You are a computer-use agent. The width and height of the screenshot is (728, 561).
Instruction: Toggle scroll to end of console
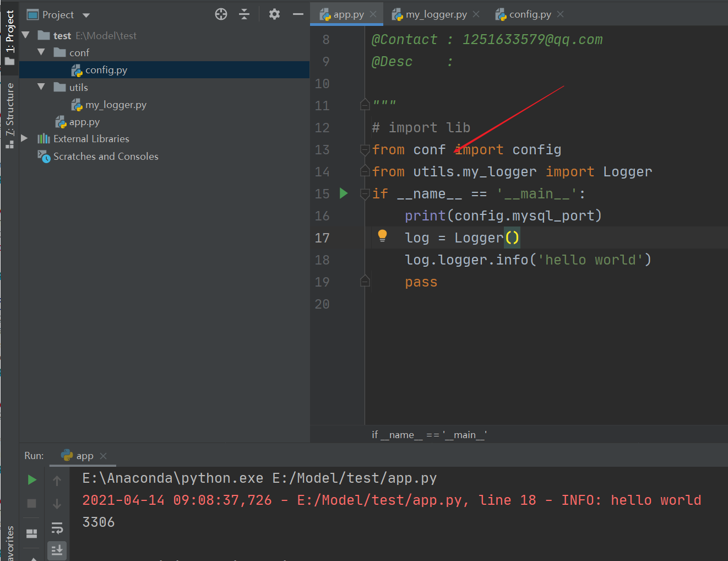coord(57,550)
